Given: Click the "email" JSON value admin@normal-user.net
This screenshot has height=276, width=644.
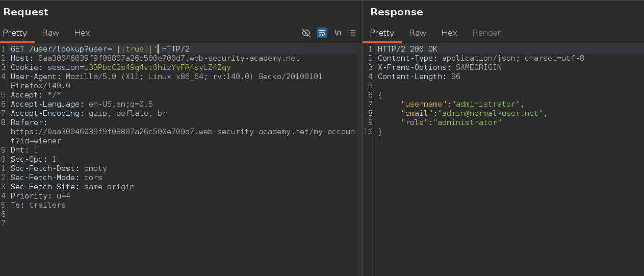Looking at the screenshot, I should coord(490,113).
